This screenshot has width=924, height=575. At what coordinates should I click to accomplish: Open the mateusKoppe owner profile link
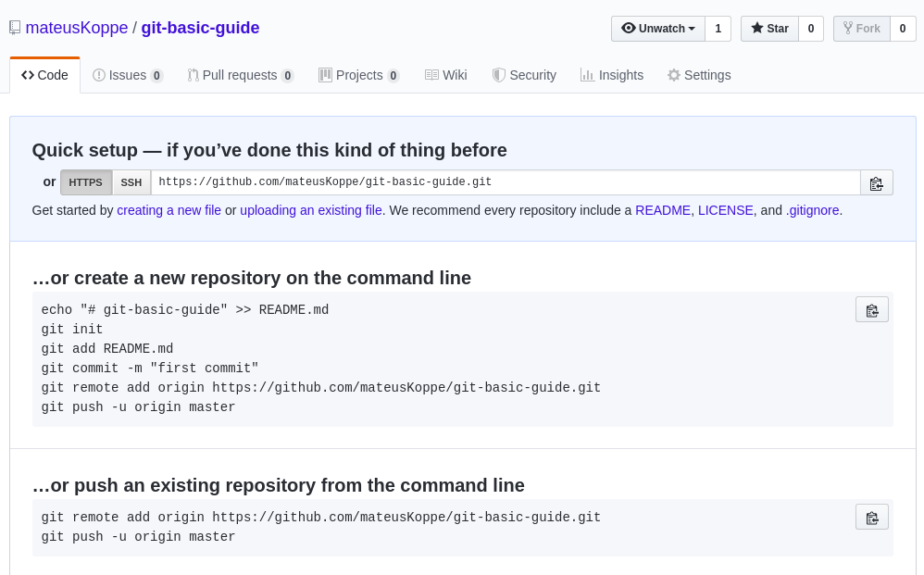(x=77, y=28)
